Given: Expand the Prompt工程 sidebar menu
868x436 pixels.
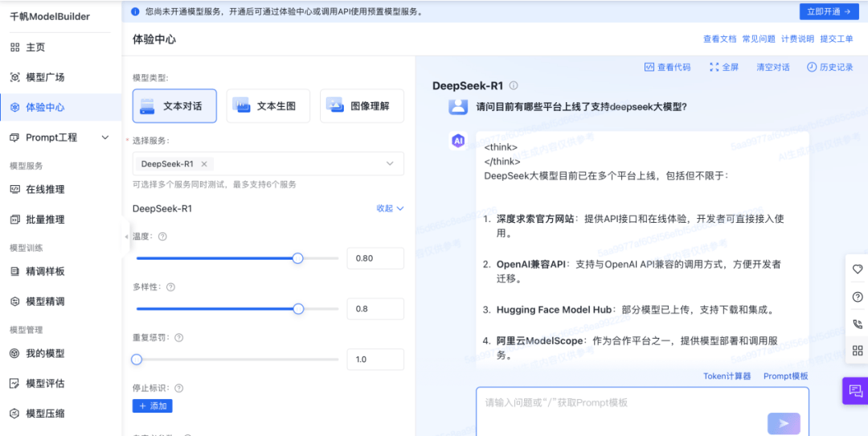Looking at the screenshot, I should 61,138.
